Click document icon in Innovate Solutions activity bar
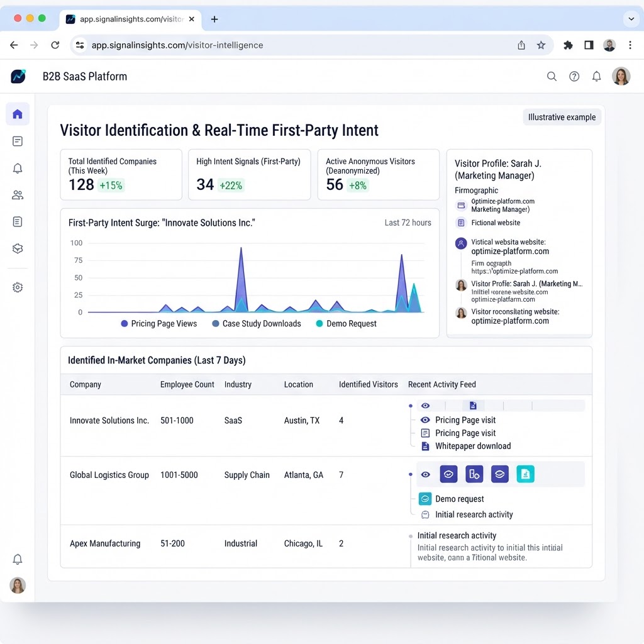Image resolution: width=644 pixels, height=644 pixels. 473,406
